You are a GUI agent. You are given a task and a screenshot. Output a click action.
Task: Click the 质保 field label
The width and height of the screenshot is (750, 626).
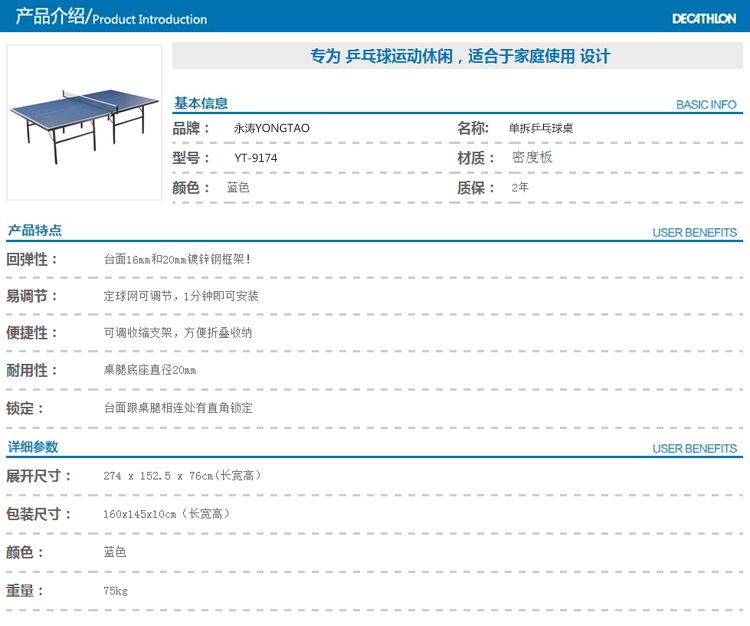point(475,187)
